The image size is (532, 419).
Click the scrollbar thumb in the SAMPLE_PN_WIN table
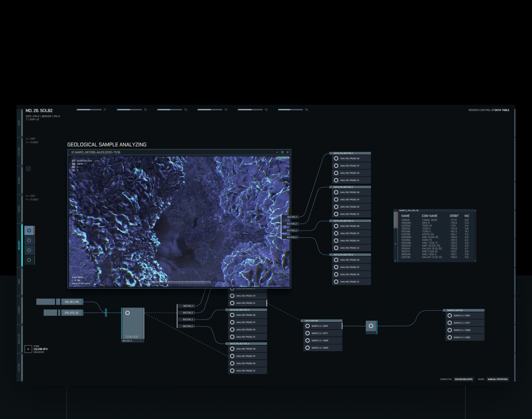396,220
